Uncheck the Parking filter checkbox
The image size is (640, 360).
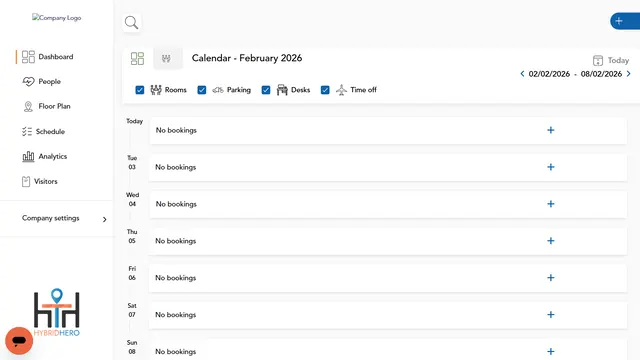202,90
